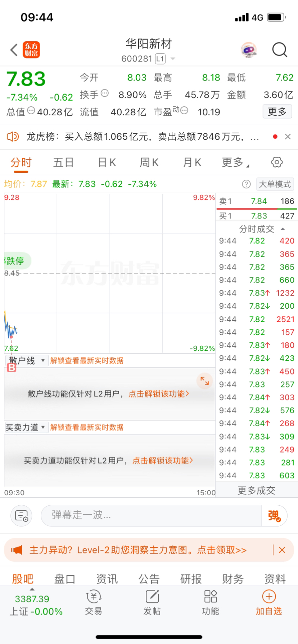Switch to the 日K chart tab
Screen dimensions: 298x644
coord(107,162)
